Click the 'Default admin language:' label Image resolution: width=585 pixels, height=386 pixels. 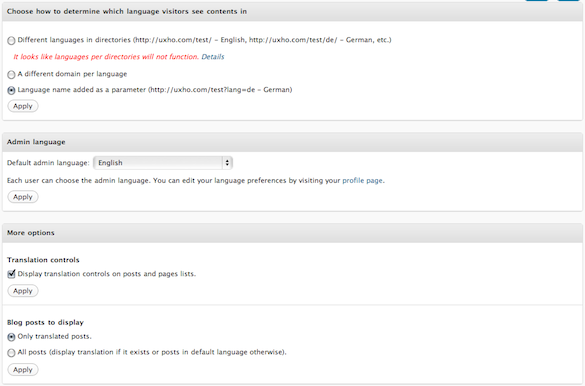pyautogui.click(x=48, y=163)
